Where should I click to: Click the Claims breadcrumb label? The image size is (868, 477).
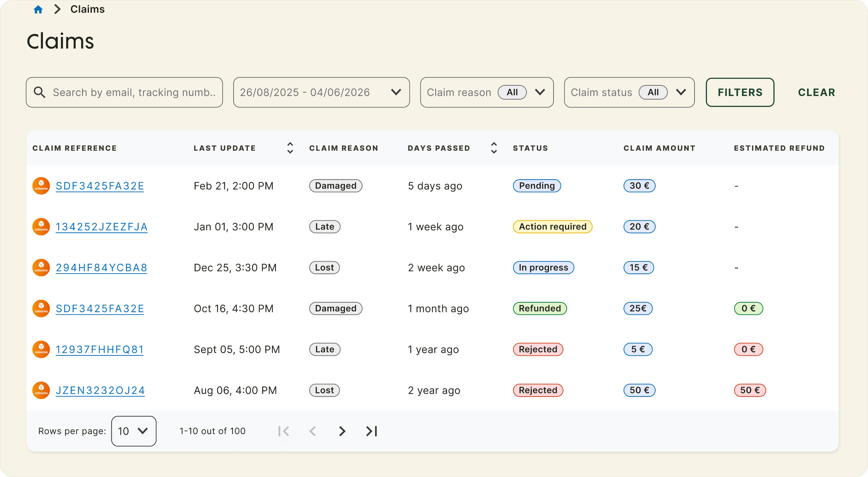87,9
